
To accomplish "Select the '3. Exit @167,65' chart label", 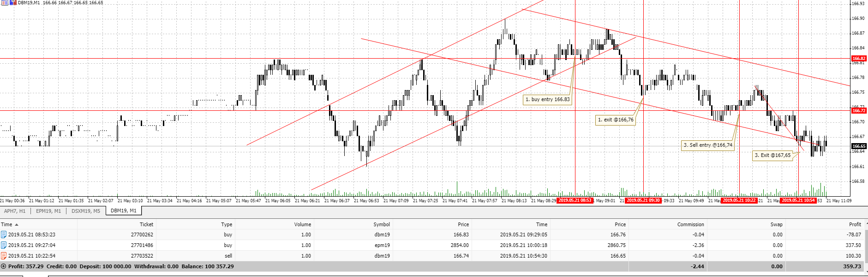I will [x=772, y=155].
